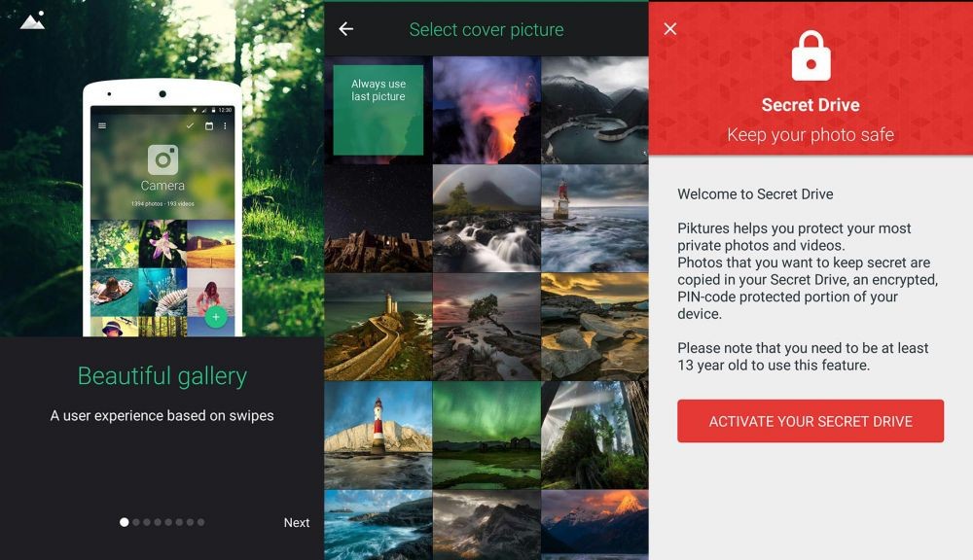Viewport: 973px width, 560px height.
Task: Tap the green plus button on phone mockup
Action: 216,317
